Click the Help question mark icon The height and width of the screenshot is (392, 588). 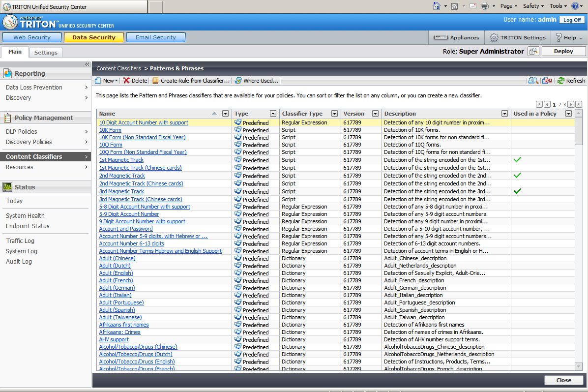click(559, 37)
